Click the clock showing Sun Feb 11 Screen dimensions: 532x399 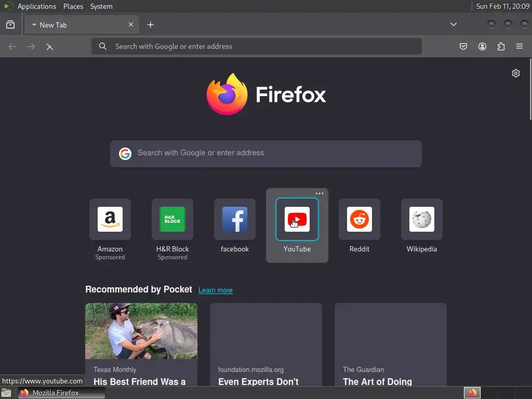click(502, 6)
